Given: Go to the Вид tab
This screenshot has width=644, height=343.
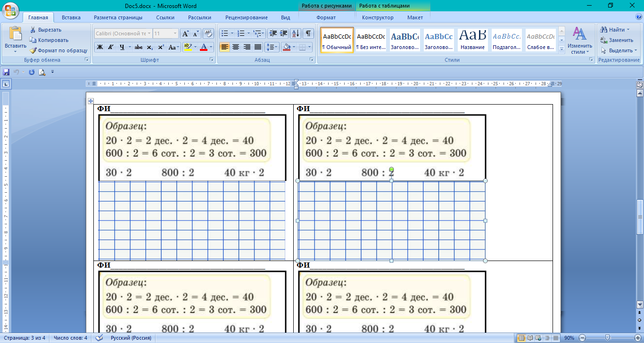Looking at the screenshot, I should click(286, 17).
